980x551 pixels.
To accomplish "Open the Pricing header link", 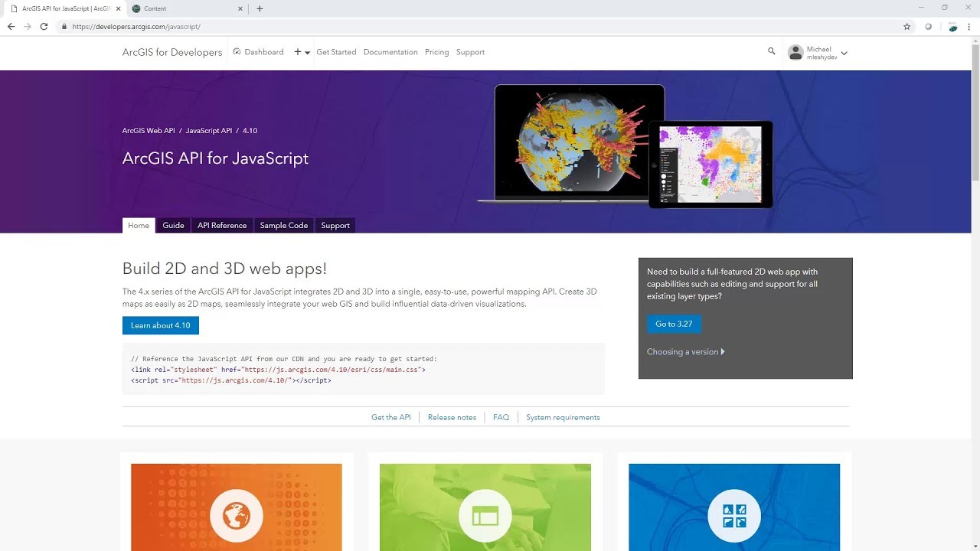I will [436, 52].
